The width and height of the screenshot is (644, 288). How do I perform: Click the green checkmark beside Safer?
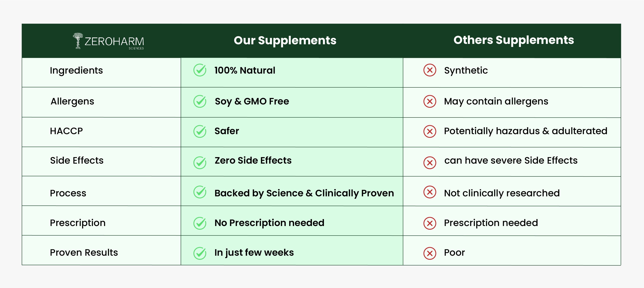pyautogui.click(x=200, y=131)
